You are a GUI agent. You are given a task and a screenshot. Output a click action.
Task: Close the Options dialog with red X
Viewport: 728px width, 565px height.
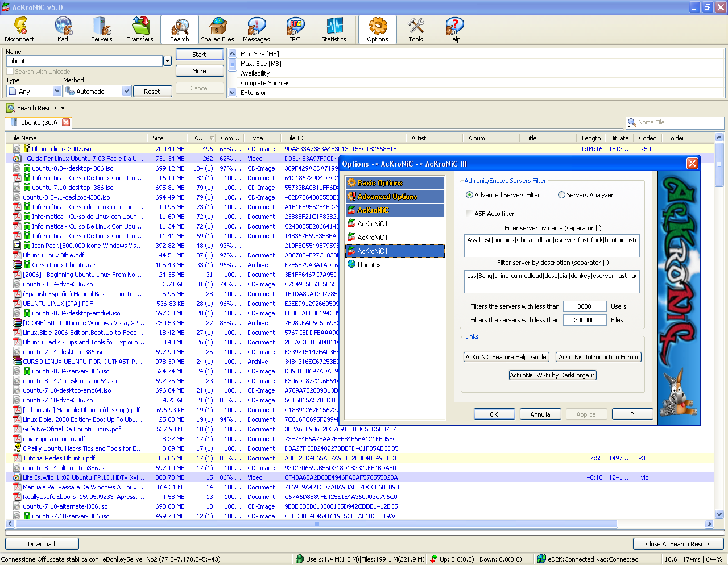click(692, 164)
